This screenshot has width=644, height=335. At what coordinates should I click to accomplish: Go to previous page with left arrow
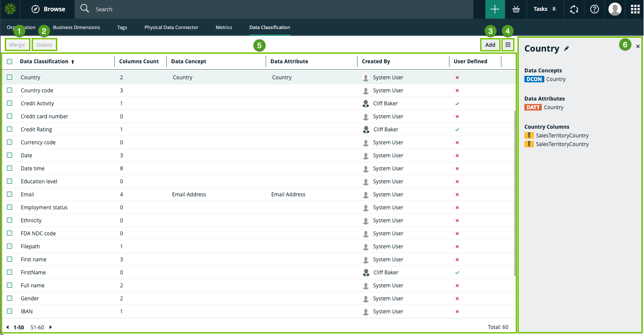pyautogui.click(x=7, y=327)
